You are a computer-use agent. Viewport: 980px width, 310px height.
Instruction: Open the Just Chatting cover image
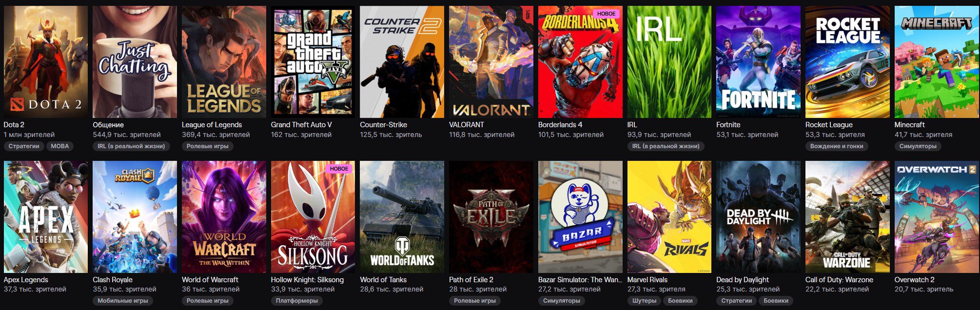(135, 62)
